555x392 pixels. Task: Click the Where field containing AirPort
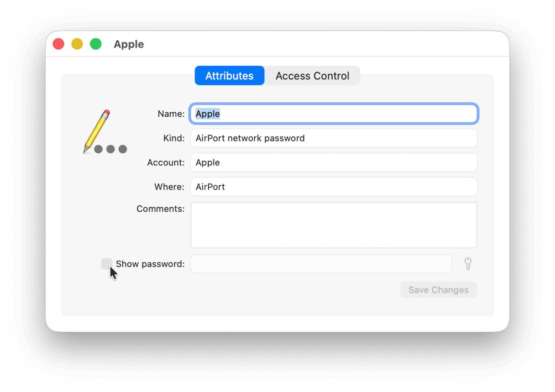point(333,187)
